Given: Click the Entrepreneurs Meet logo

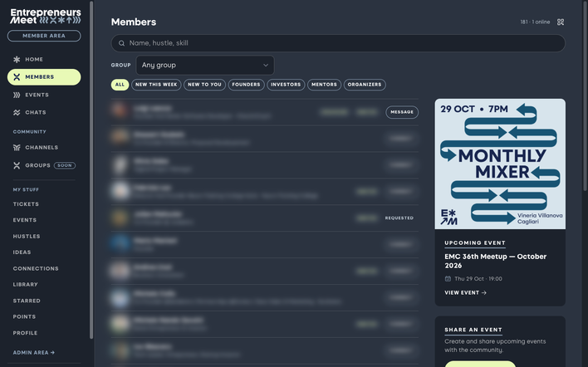Looking at the screenshot, I should tap(46, 16).
